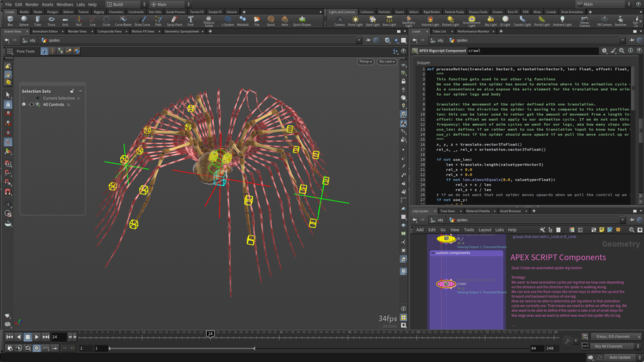The image size is (644, 362).
Task: Click the parameter search magnifier icon
Action: [622, 51]
